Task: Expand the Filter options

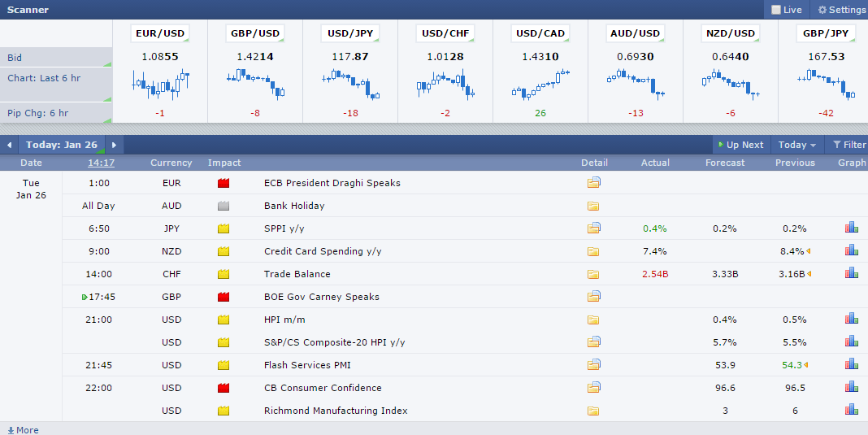Action: tap(848, 145)
